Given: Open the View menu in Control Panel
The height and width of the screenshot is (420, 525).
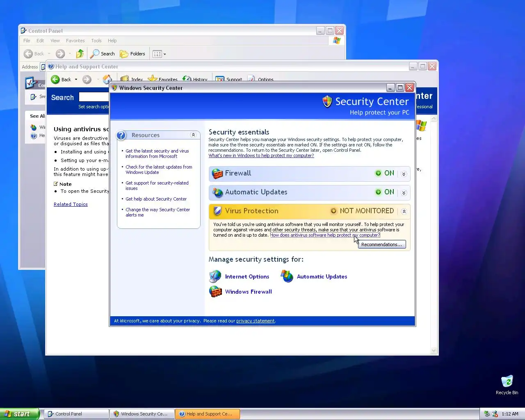Looking at the screenshot, I should [x=55, y=41].
